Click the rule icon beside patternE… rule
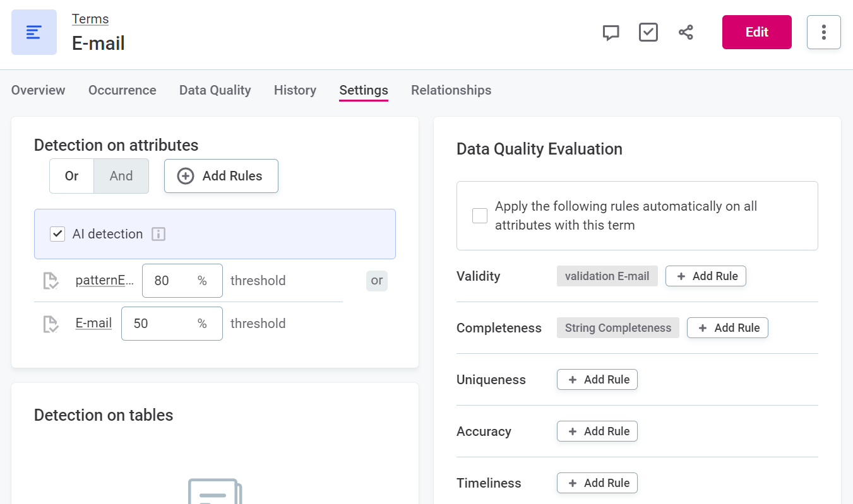 tap(51, 281)
